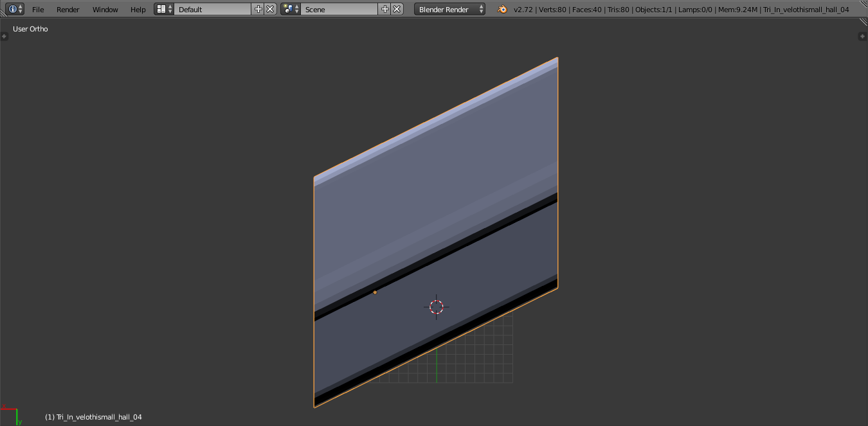Expand the tool shelf plus tab

point(4,37)
